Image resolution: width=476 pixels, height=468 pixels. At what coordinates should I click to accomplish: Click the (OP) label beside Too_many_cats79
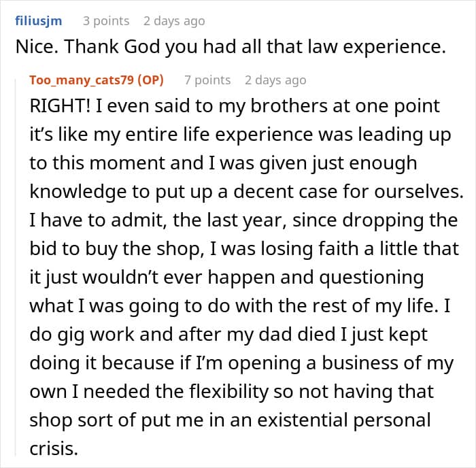point(150,80)
